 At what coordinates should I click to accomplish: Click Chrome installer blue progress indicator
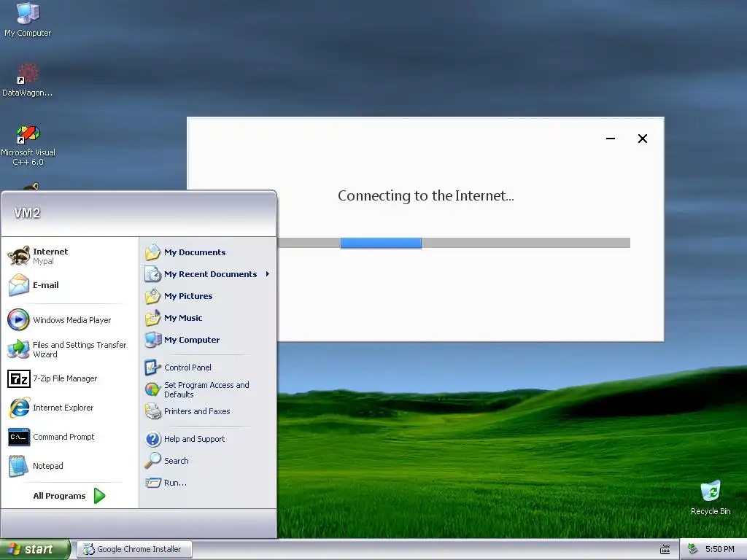point(381,243)
